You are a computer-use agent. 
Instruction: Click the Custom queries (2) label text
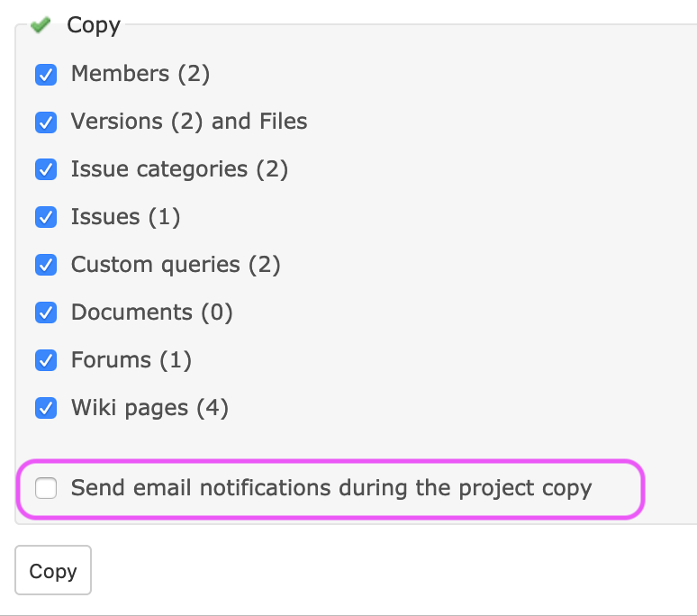point(176,265)
